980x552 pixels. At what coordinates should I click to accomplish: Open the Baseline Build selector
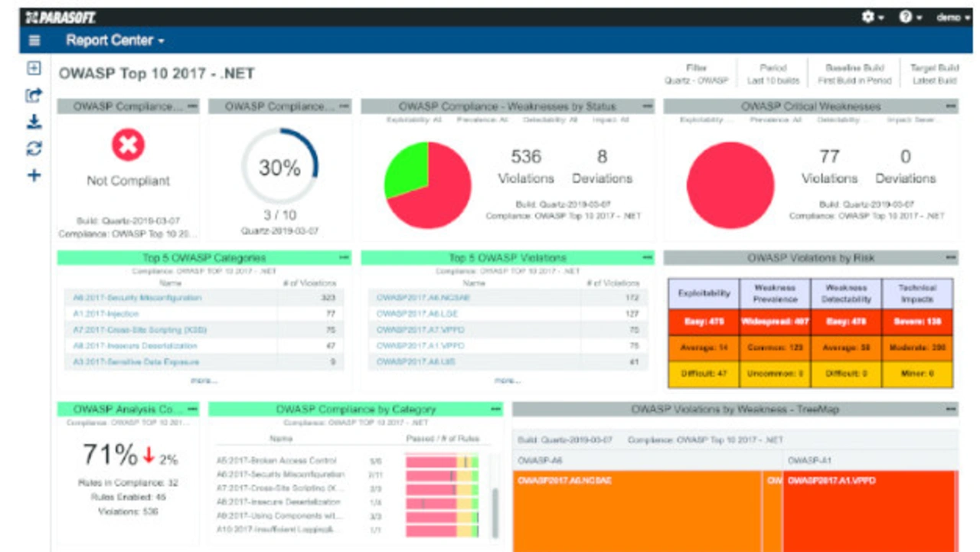click(854, 74)
